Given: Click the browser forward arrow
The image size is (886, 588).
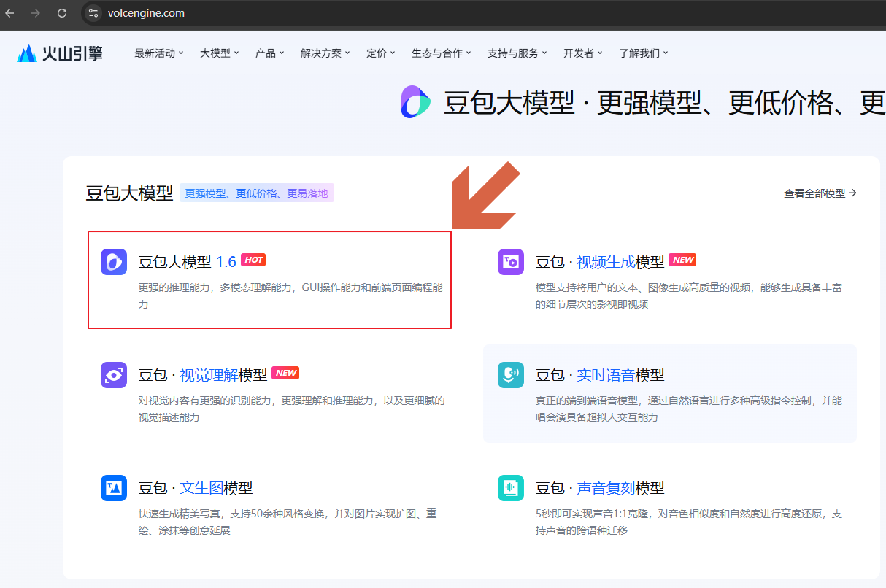Looking at the screenshot, I should pyautogui.click(x=36, y=13).
